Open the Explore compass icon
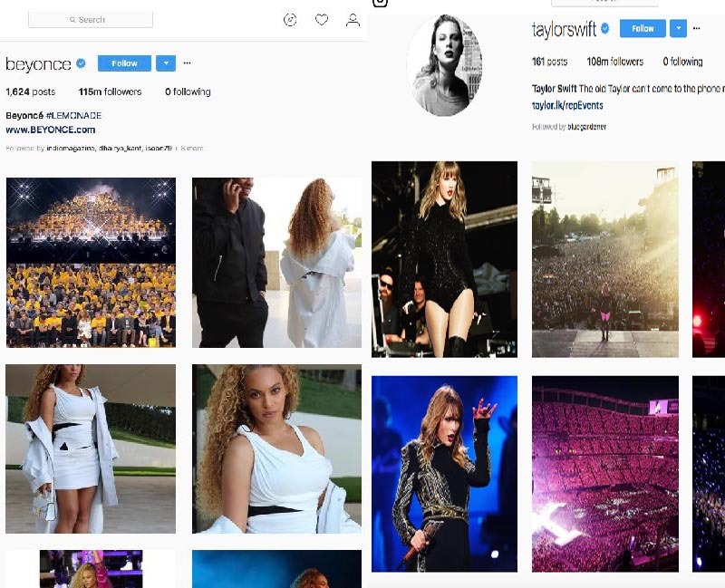Image resolution: width=725 pixels, height=588 pixels. pos(290,20)
